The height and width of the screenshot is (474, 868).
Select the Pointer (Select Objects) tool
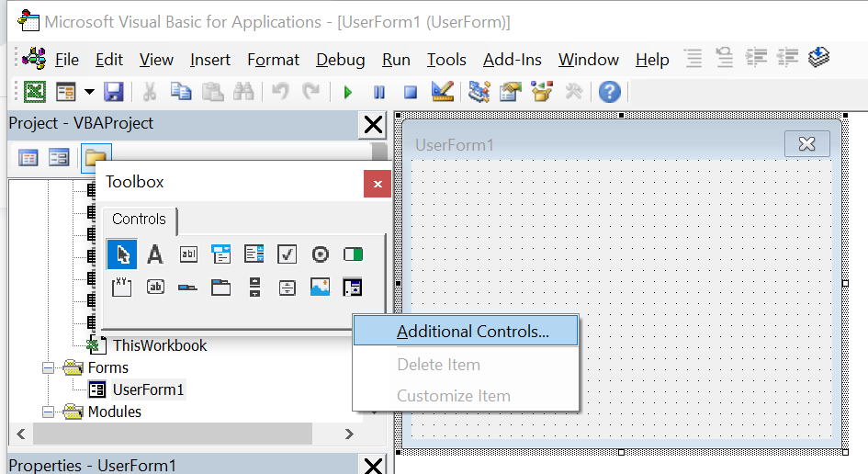click(x=122, y=254)
